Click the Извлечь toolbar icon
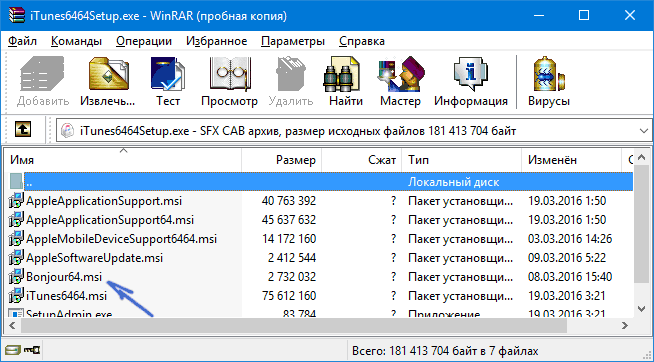654x362 pixels. (108, 74)
